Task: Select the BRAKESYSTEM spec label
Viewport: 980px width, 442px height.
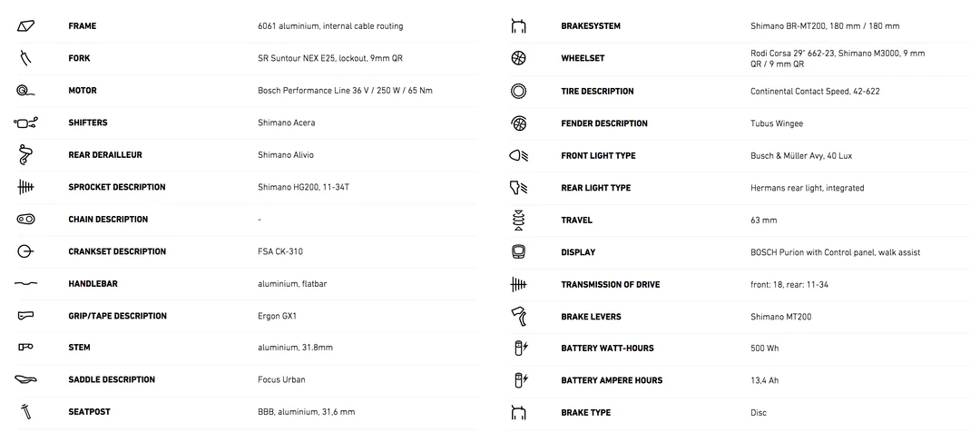Action: pyautogui.click(x=591, y=26)
